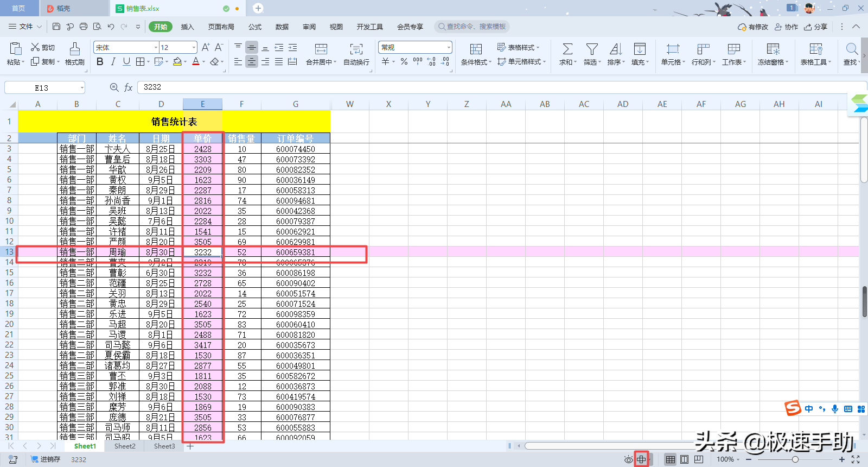Collapse the ribbon with top-right chevron
This screenshot has width=868, height=467.
pyautogui.click(x=856, y=27)
